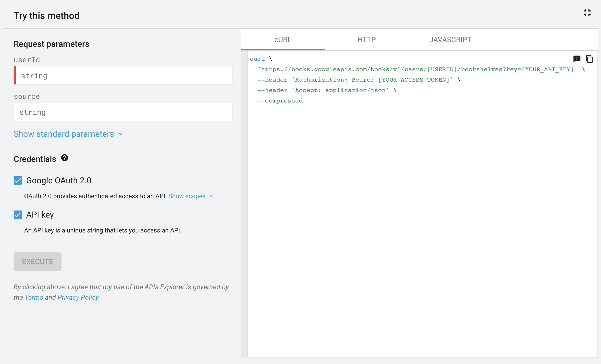
Task: Disable API key credential
Action: coord(18,215)
